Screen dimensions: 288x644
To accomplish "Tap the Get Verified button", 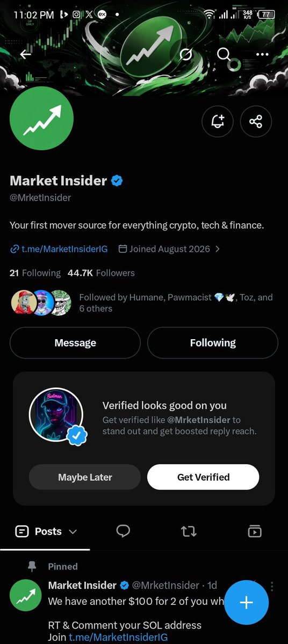I will coord(203,477).
